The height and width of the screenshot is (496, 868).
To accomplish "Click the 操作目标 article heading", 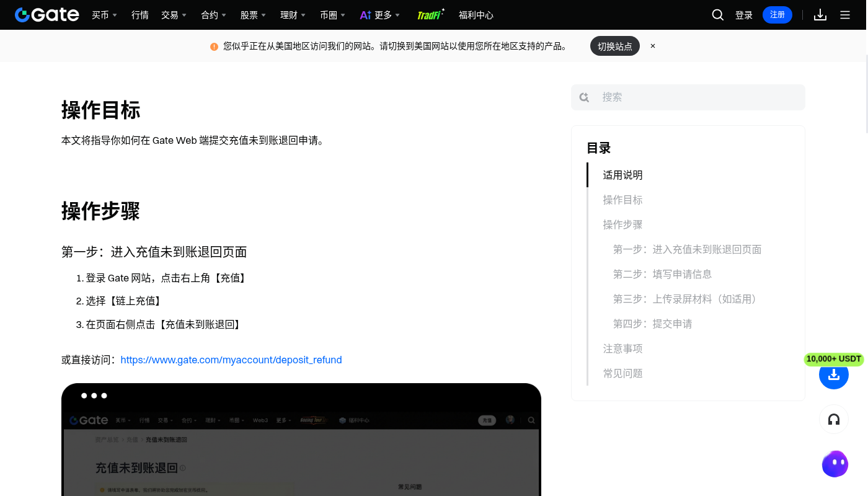I will (101, 110).
